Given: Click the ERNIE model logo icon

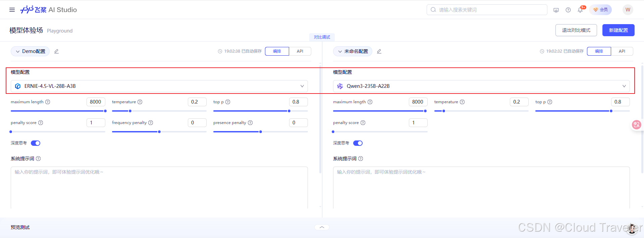Looking at the screenshot, I should point(18,86).
